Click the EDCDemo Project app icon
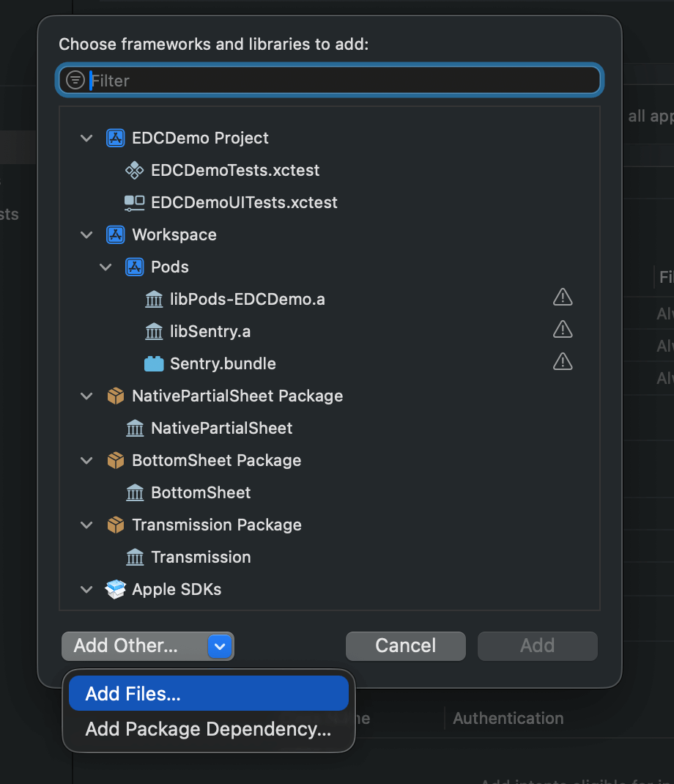 coord(115,138)
